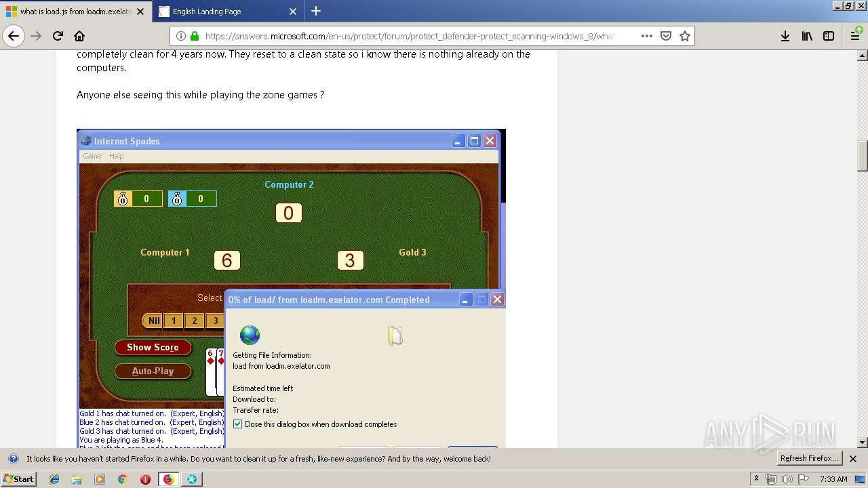Click the Pocket save icon
Image resolution: width=868 pixels, height=488 pixels.
(x=666, y=36)
